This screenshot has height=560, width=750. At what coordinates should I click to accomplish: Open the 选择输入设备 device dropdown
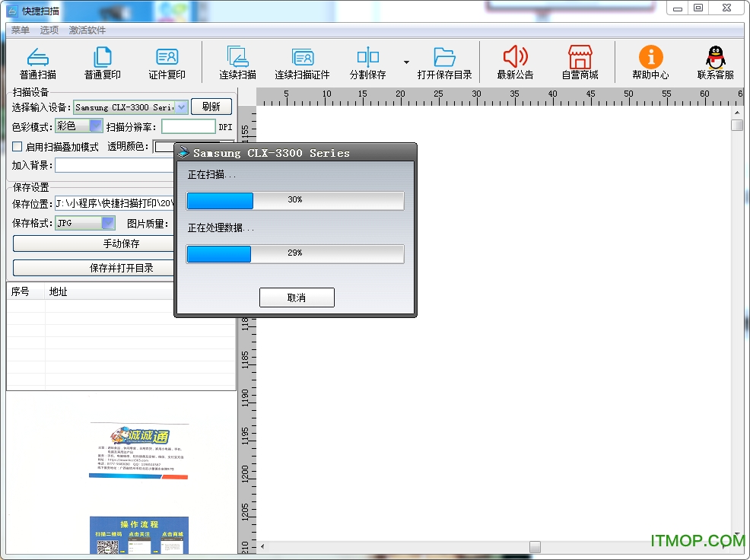181,107
